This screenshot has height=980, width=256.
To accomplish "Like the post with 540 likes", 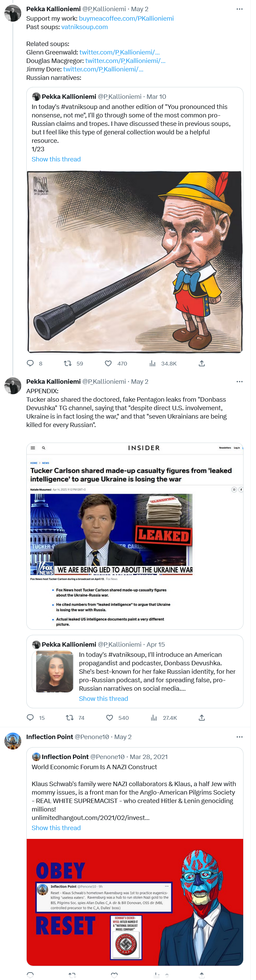I will pos(109,717).
